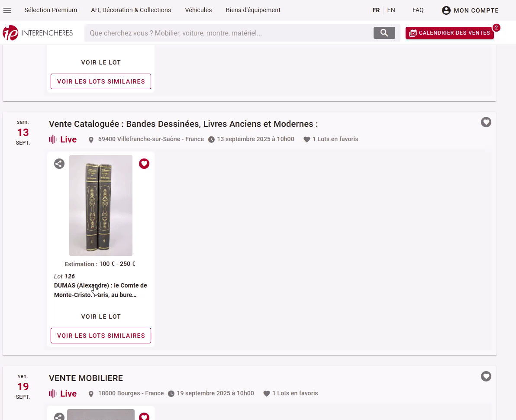Click Voir les lots similaires for Dumas lot
This screenshot has height=420, width=516.
click(101, 336)
